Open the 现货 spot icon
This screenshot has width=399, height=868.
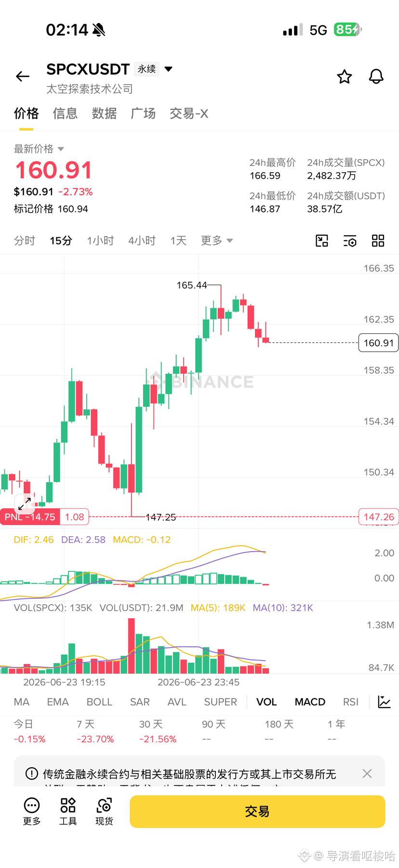point(104,811)
